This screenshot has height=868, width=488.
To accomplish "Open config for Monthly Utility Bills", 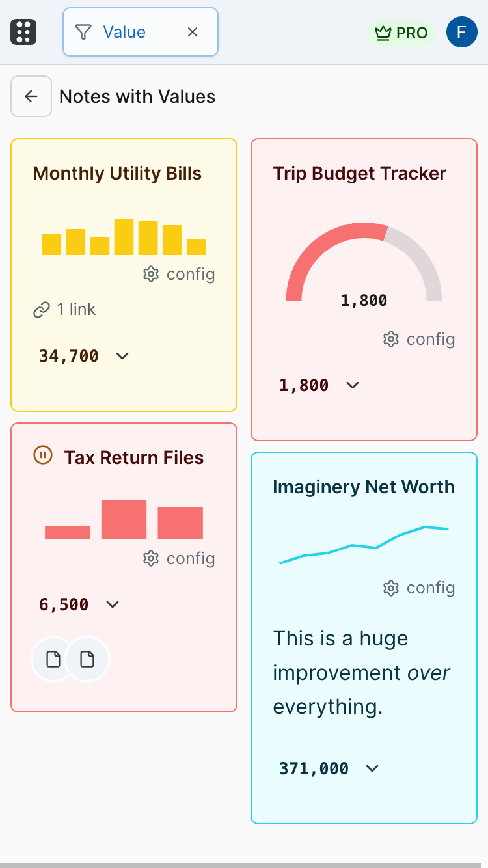I will pos(178,274).
